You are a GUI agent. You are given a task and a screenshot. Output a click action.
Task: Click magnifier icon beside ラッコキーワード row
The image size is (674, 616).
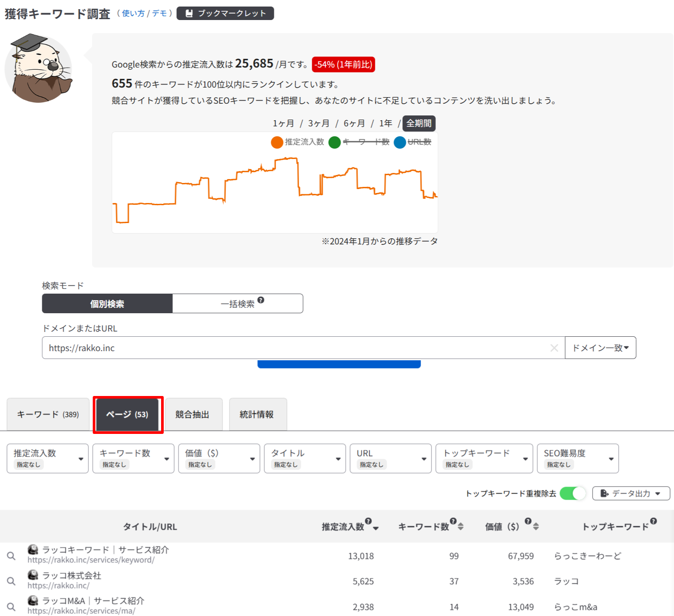[x=11, y=556]
